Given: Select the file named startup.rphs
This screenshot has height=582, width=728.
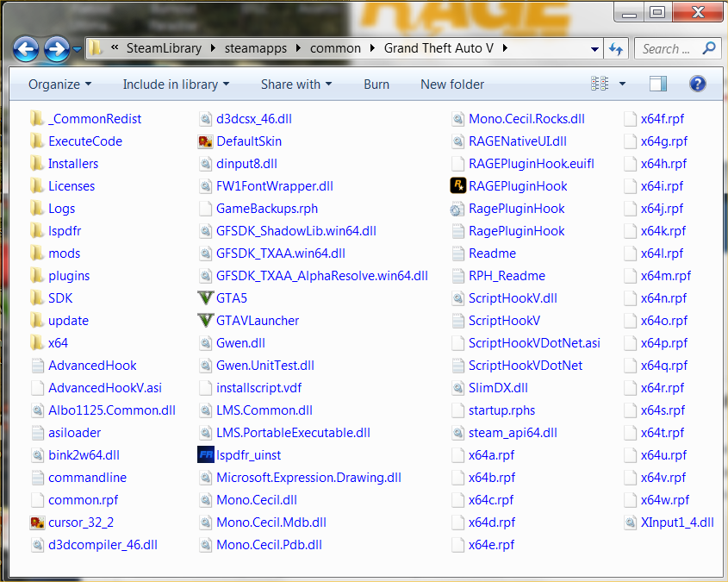Looking at the screenshot, I should [501, 410].
